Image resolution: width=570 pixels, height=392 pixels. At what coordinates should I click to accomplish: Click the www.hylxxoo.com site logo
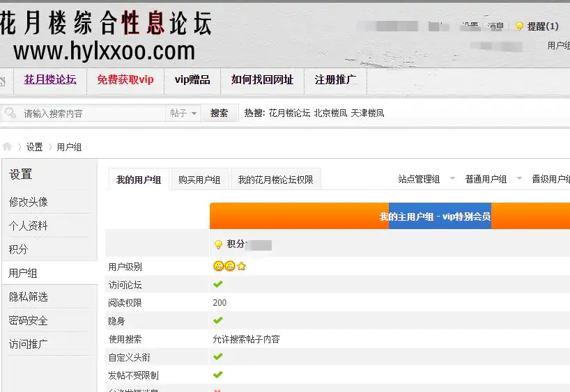click(105, 51)
